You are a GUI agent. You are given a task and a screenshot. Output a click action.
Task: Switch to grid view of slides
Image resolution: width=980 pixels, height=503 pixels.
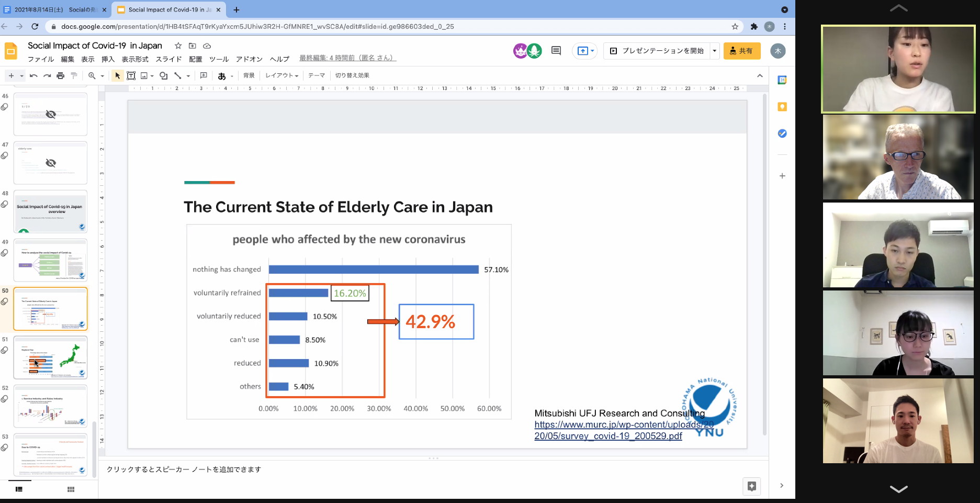coord(71,489)
